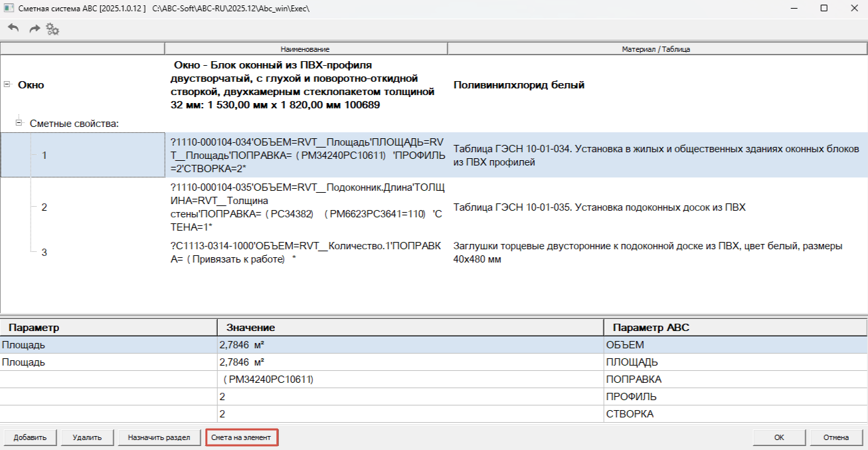Click the undo arrow icon

pos(13,29)
